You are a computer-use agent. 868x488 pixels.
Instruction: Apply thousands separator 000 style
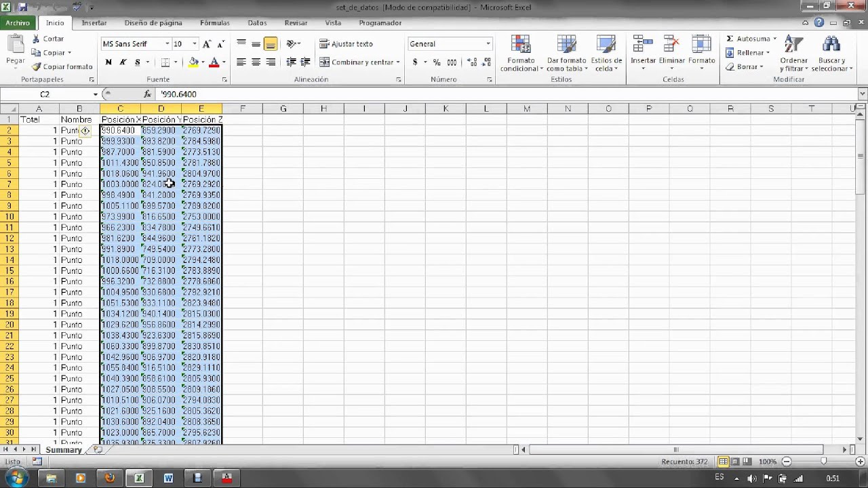[x=452, y=62]
